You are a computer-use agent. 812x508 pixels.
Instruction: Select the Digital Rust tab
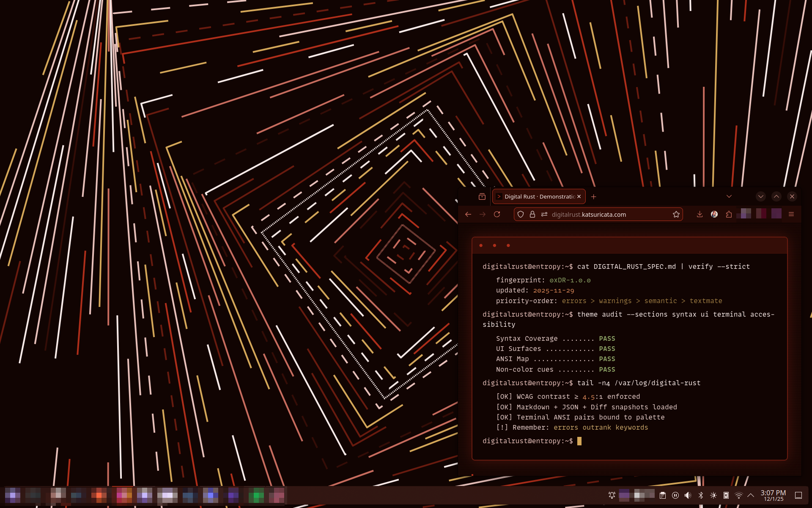tap(535, 196)
